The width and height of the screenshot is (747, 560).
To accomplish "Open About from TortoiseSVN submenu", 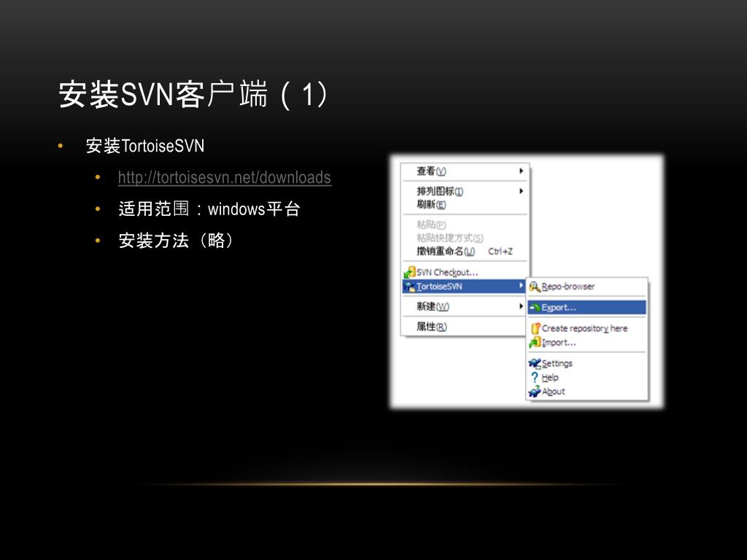I will click(x=587, y=392).
